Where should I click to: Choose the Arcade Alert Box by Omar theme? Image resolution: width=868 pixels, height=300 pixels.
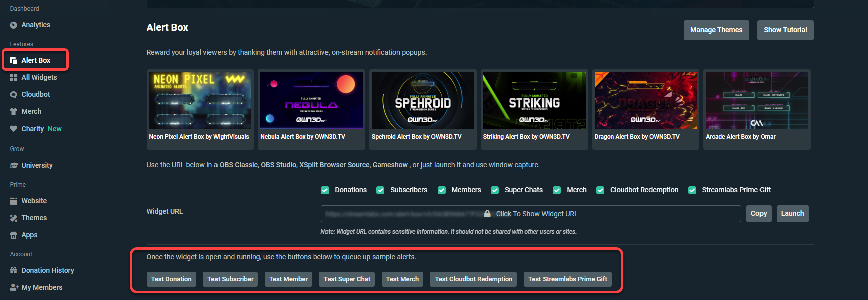tap(757, 109)
